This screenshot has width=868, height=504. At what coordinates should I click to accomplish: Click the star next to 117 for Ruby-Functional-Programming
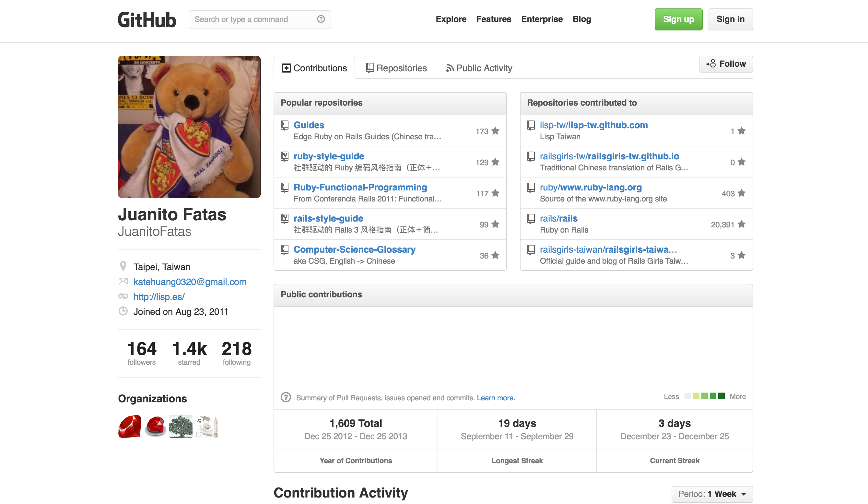click(495, 193)
